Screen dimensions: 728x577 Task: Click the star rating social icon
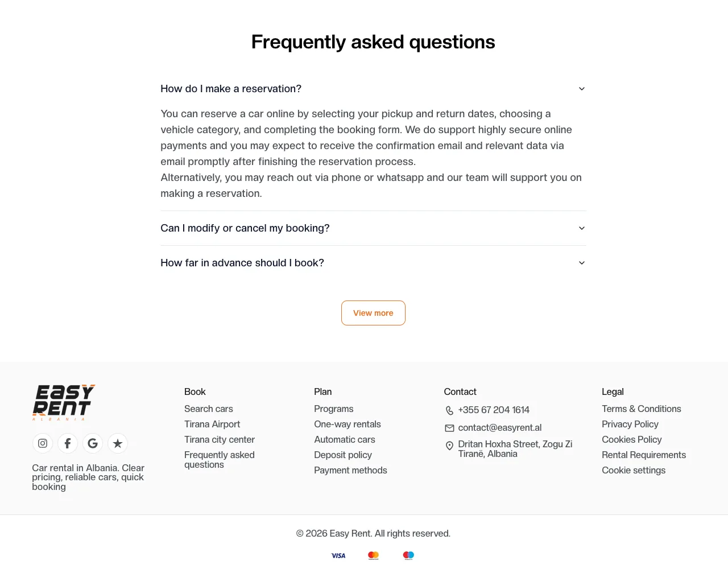pos(118,443)
